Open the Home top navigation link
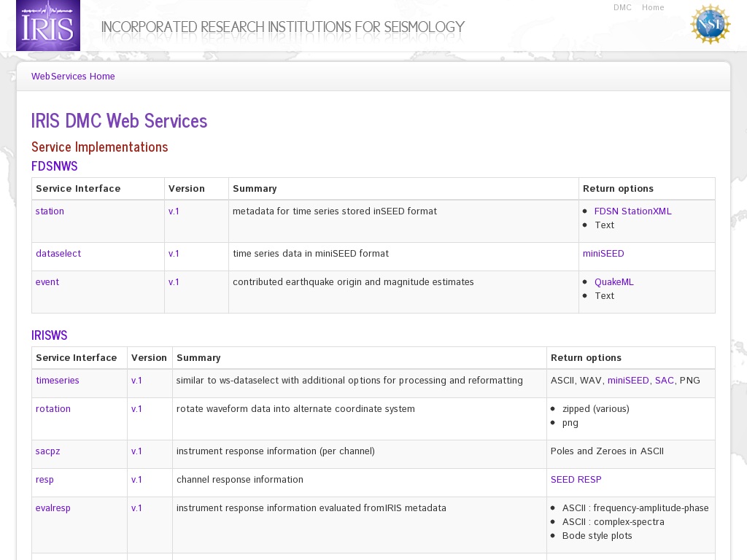Image resolution: width=747 pixels, height=560 pixels. pos(653,7)
